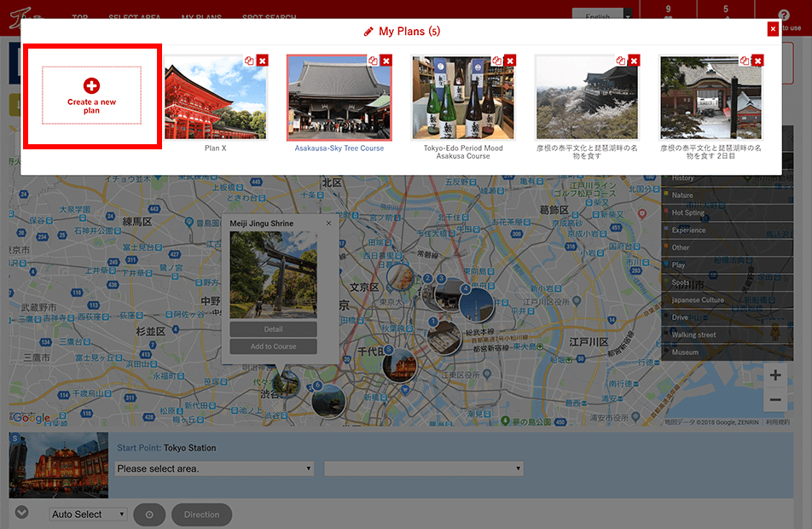The width and height of the screenshot is (812, 529).
Task: Copy the Plan X plan
Action: (249, 61)
